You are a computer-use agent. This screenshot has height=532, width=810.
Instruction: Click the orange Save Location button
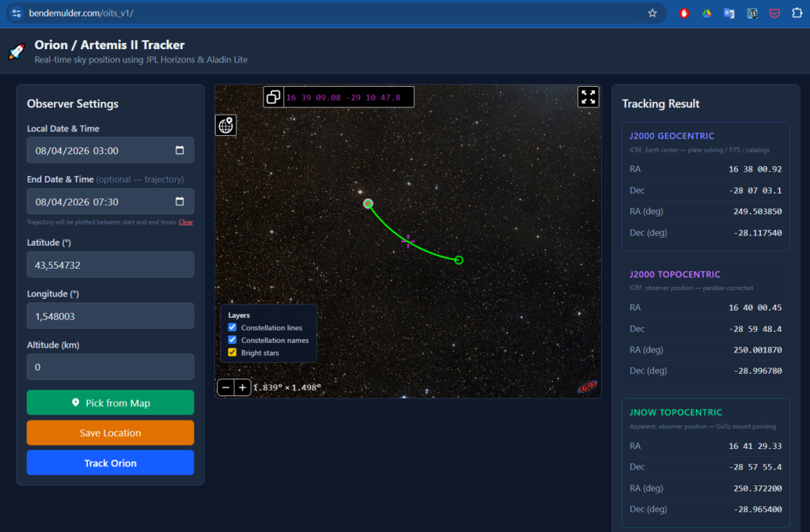pos(110,433)
